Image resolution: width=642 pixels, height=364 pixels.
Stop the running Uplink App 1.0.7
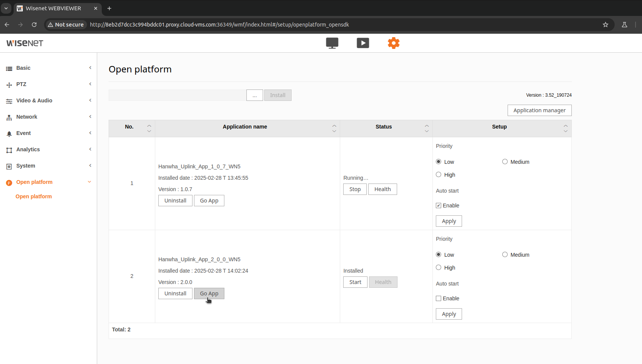point(355,189)
